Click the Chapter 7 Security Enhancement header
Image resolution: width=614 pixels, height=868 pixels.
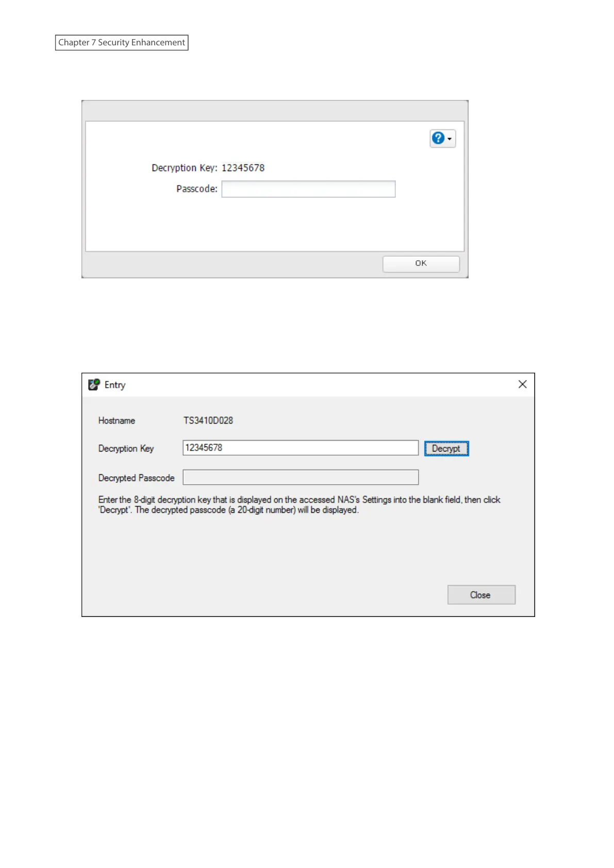click(122, 42)
